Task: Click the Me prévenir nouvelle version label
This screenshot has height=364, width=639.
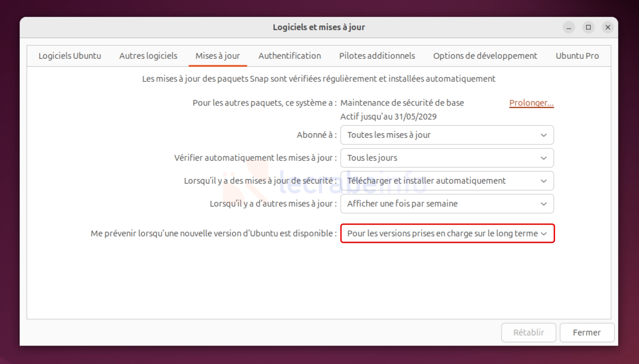Action: click(214, 234)
